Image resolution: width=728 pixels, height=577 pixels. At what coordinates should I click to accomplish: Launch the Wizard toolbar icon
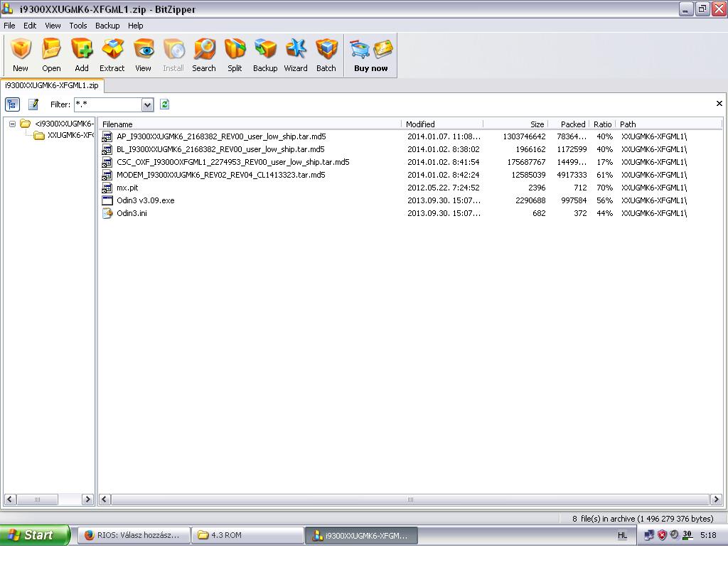tap(296, 49)
